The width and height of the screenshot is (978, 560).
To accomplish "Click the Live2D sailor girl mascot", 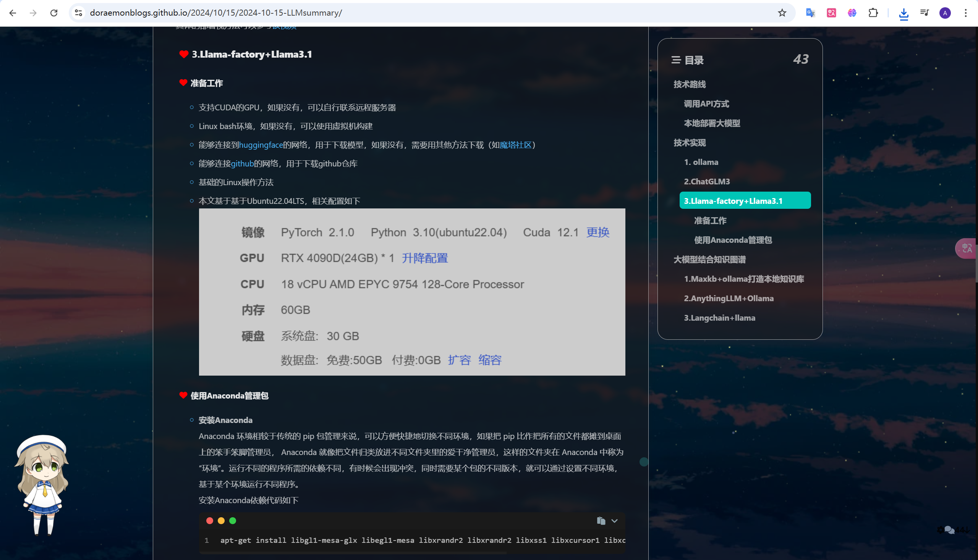I will click(x=42, y=485).
